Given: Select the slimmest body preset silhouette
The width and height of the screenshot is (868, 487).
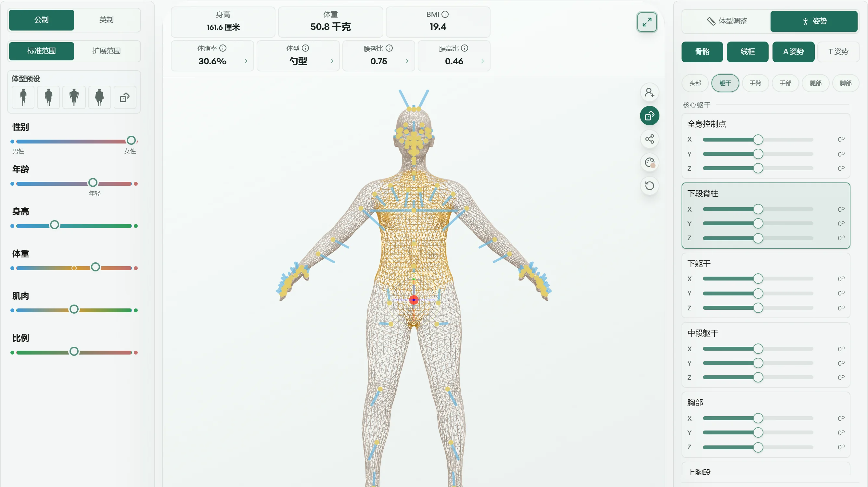Looking at the screenshot, I should coord(23,97).
